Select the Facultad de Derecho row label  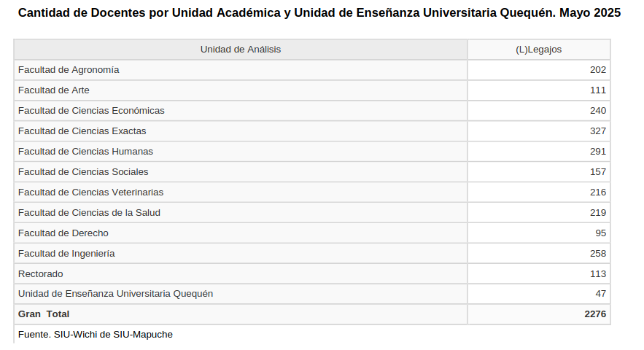(63, 233)
